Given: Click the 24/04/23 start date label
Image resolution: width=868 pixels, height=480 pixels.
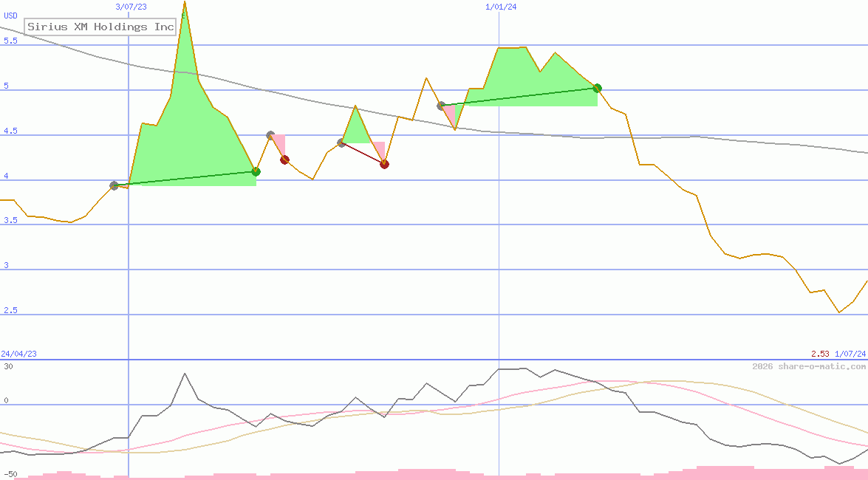Looking at the screenshot, I should point(18,354).
